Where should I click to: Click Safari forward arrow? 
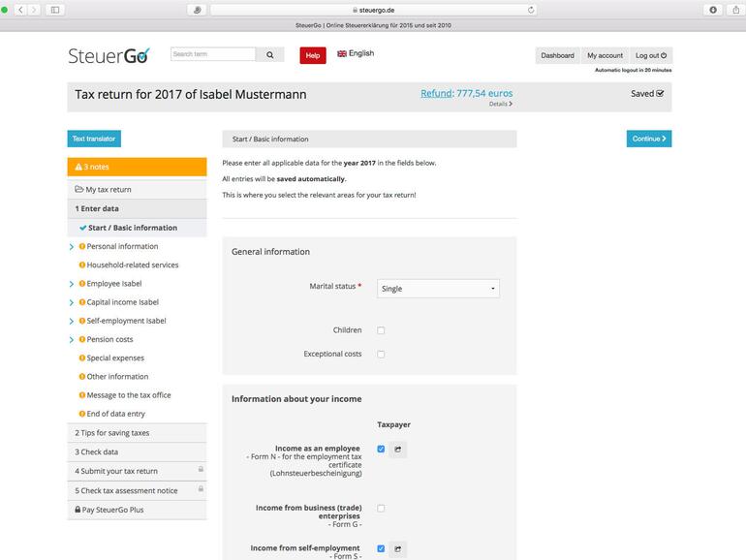[x=34, y=10]
